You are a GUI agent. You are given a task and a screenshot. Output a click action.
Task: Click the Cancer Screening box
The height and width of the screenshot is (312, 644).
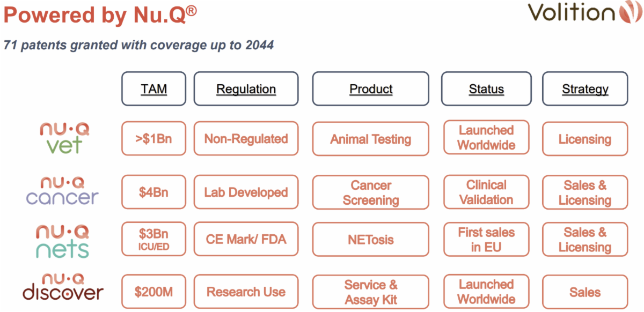point(371,192)
